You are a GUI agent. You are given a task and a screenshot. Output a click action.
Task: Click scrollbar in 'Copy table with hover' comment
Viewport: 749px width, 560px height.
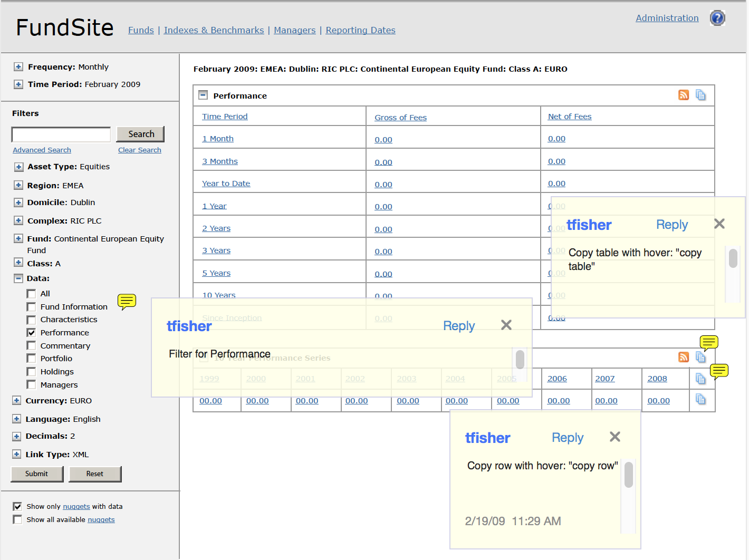click(733, 258)
